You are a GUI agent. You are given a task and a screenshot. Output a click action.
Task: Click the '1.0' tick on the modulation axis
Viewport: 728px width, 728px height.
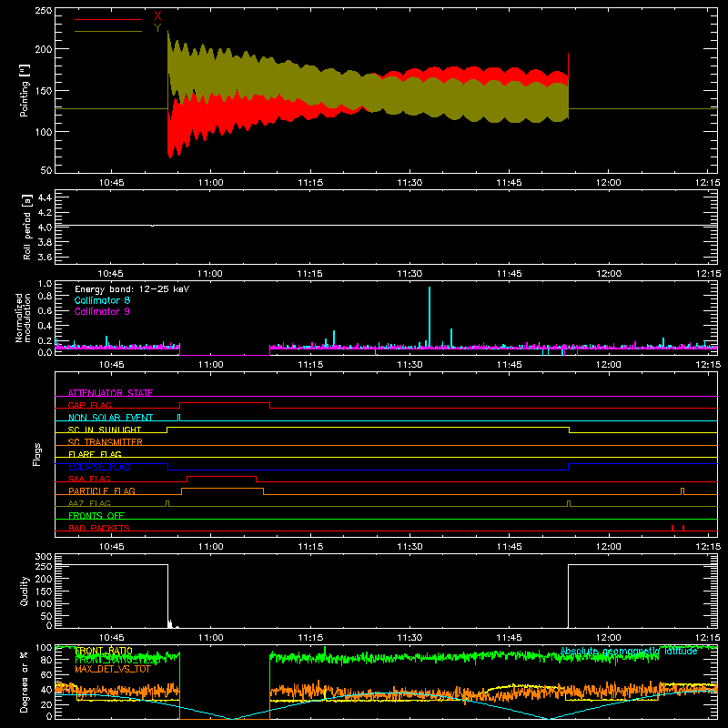(x=45, y=284)
